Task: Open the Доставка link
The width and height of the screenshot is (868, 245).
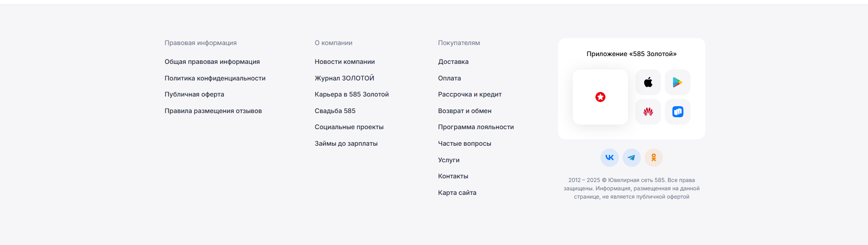Action: point(453,62)
